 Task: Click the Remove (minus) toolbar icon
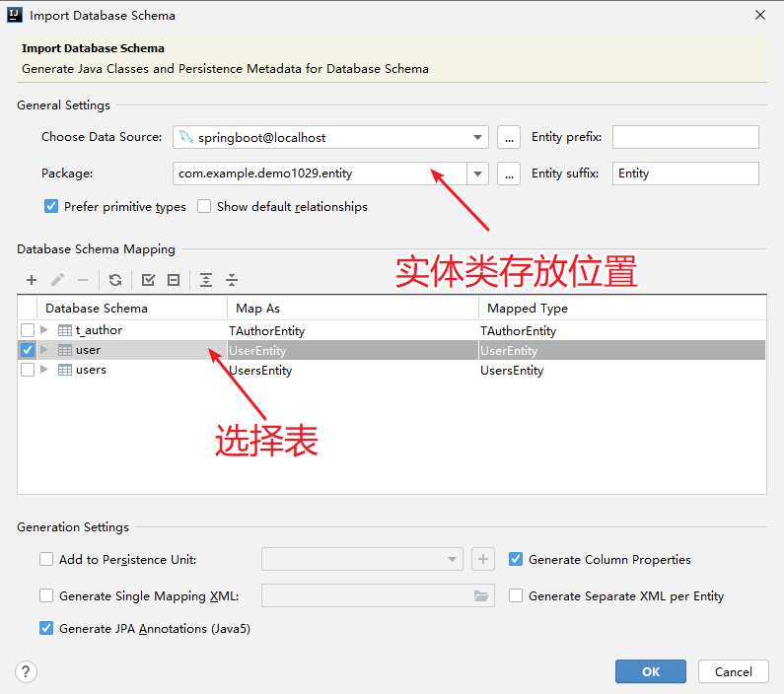tap(83, 280)
